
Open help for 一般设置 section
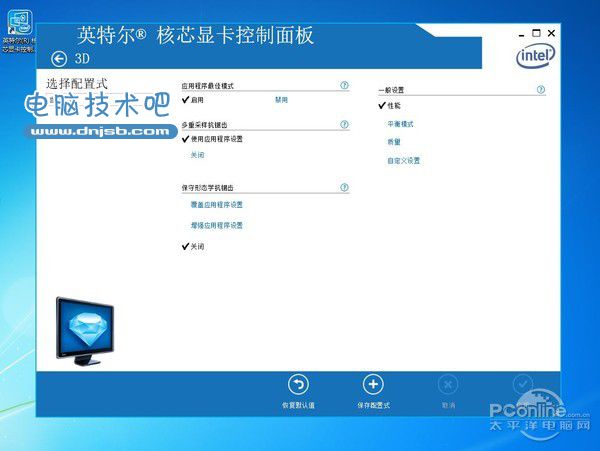pyautogui.click(x=541, y=90)
